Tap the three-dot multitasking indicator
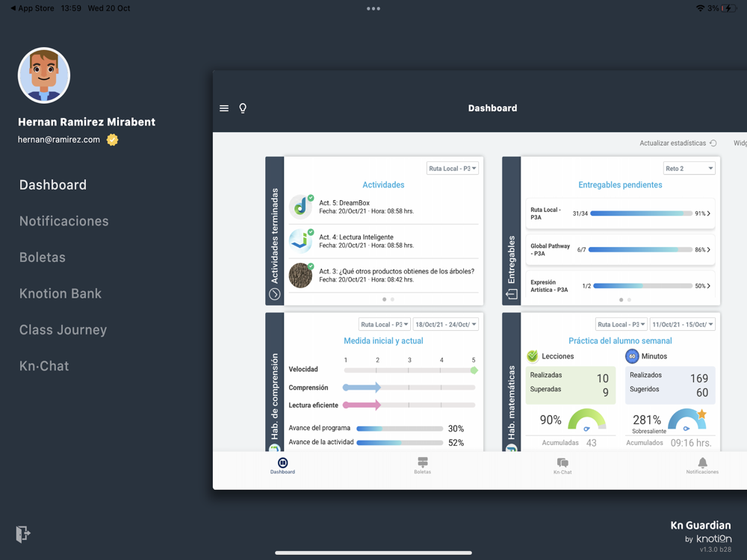Image resolution: width=747 pixels, height=560 pixels. 373,8
